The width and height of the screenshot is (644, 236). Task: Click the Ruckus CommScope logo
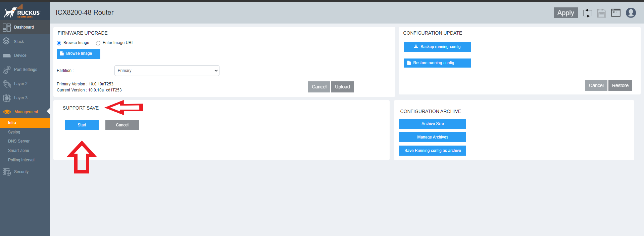pyautogui.click(x=22, y=11)
